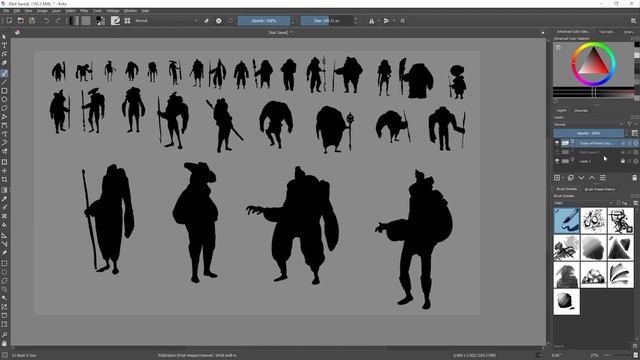Hide Layer 1 visibility eye
This screenshot has height=360, width=640.
point(557,161)
